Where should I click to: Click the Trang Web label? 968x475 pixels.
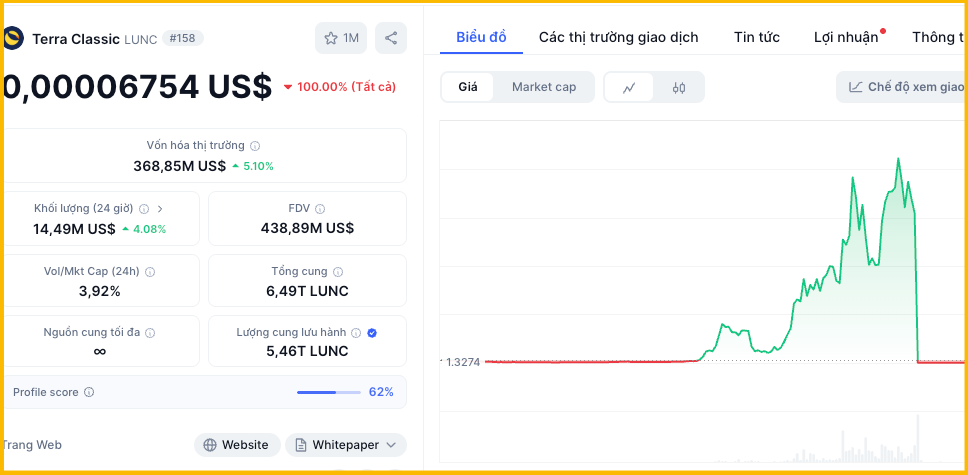(31, 445)
